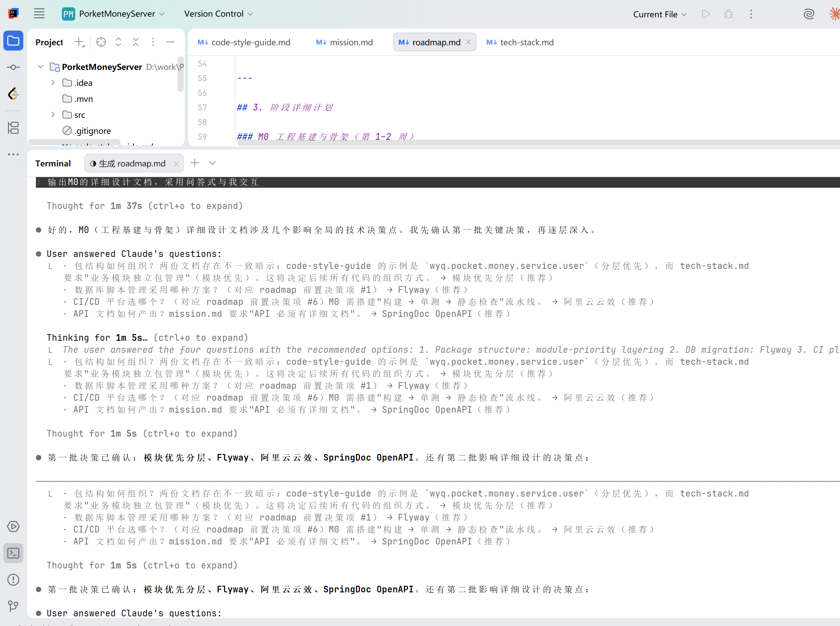The height and width of the screenshot is (626, 840).
Task: Click the Project panel title
Action: pyautogui.click(x=49, y=42)
